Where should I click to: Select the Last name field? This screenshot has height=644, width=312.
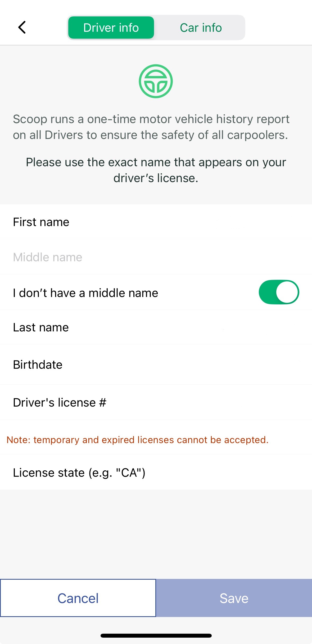pyautogui.click(x=156, y=328)
